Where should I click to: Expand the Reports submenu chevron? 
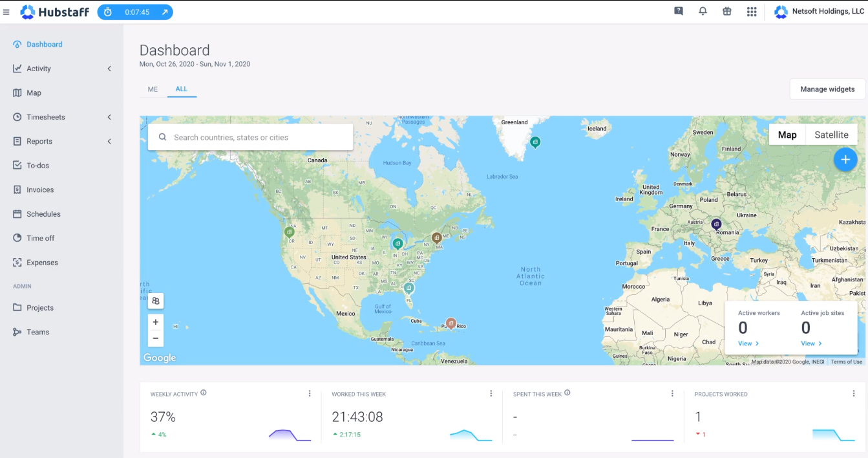(x=109, y=142)
